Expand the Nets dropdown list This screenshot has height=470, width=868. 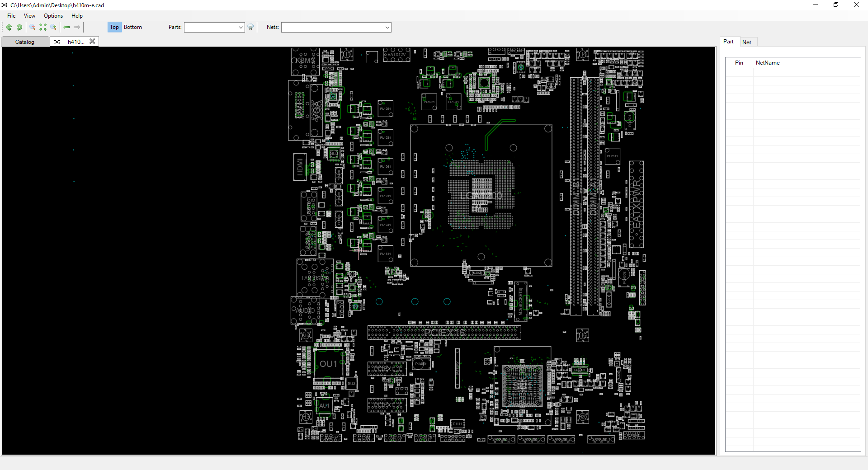[387, 28]
